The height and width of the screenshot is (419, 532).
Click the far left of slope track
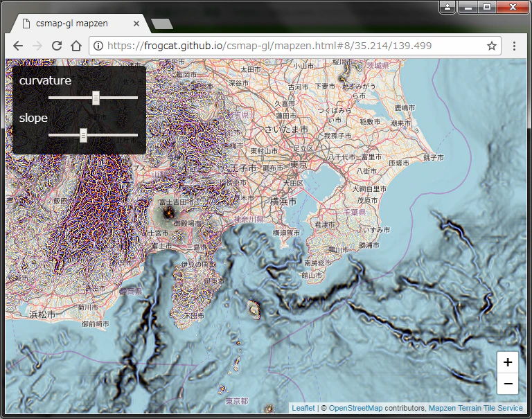pyautogui.click(x=51, y=135)
